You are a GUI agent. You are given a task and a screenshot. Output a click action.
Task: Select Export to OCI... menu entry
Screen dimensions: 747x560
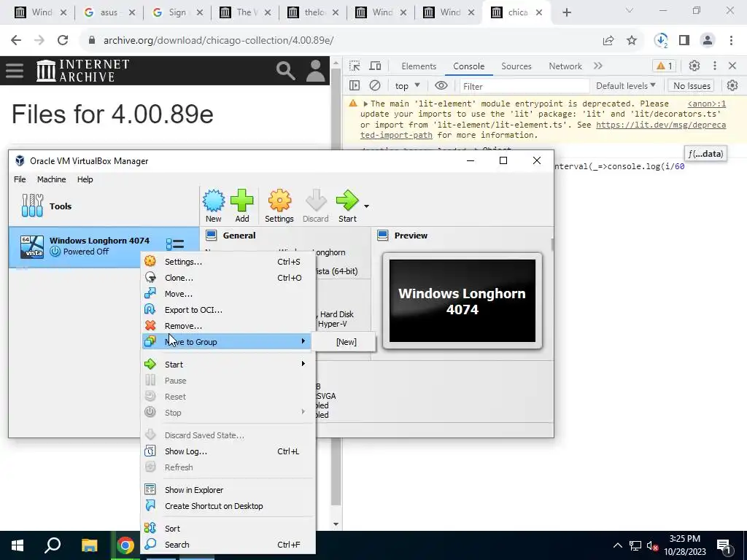tap(228, 310)
